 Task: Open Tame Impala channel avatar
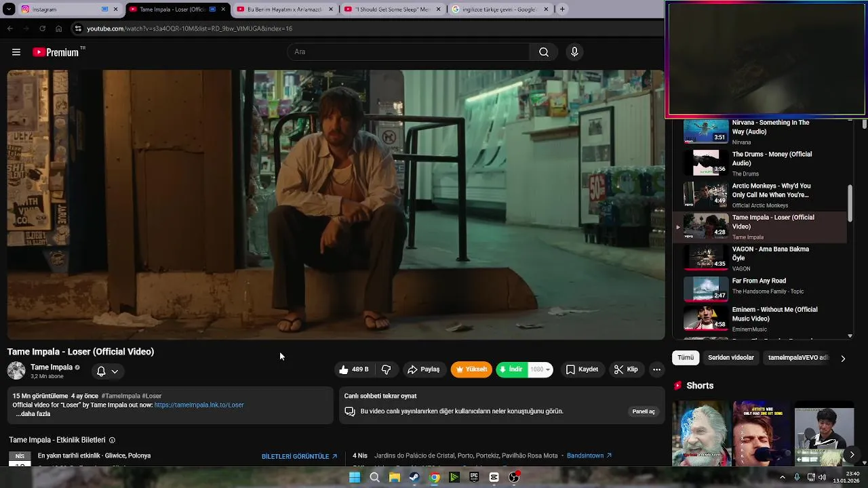point(16,371)
